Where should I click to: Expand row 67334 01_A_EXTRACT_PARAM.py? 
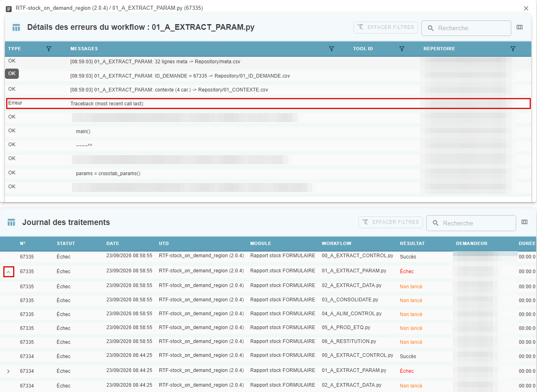click(9, 371)
